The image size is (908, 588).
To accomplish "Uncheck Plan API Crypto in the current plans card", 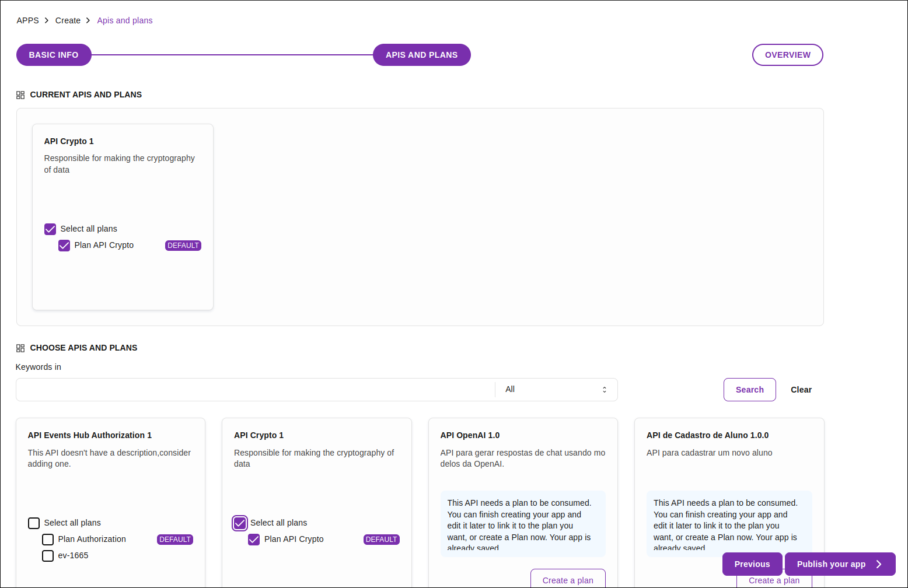I will click(x=64, y=246).
